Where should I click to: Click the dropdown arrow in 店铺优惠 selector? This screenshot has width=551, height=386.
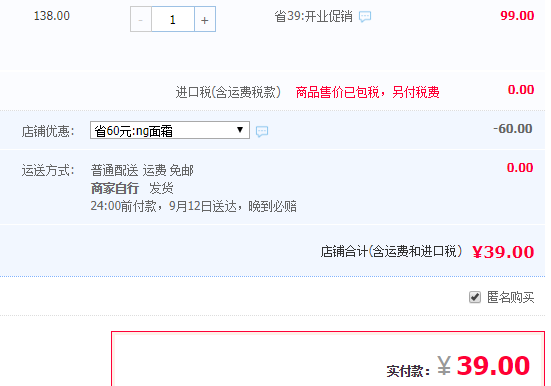(x=240, y=130)
